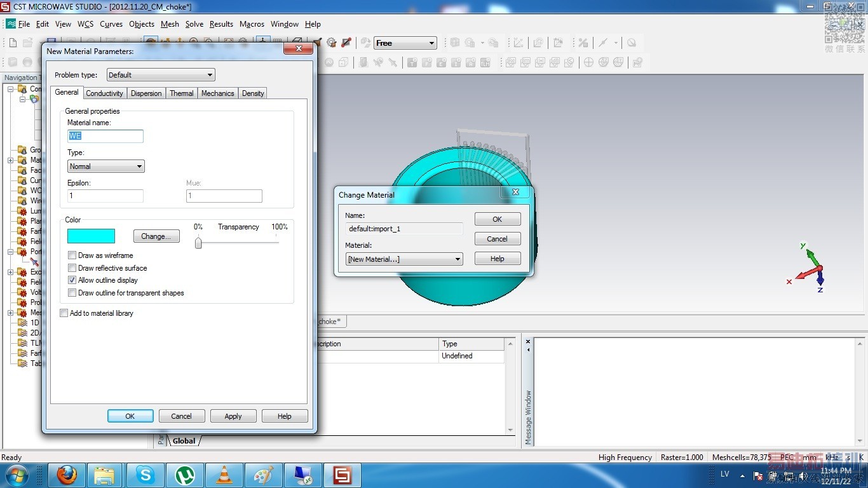Open the Solve menu
Viewport: 868px width, 488px height.
(x=194, y=24)
